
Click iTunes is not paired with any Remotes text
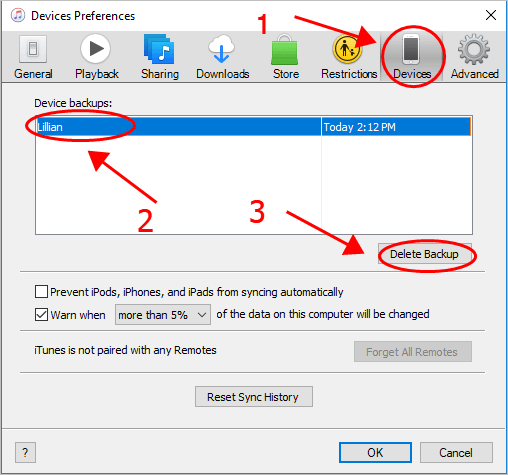pos(125,350)
